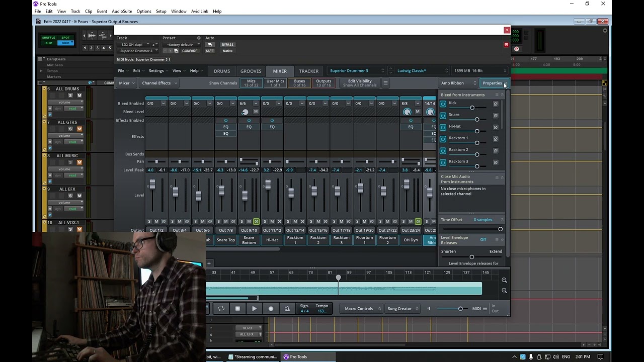The height and width of the screenshot is (362, 644).
Task: Open the MIDI settings menu icon
Action: 485,309
